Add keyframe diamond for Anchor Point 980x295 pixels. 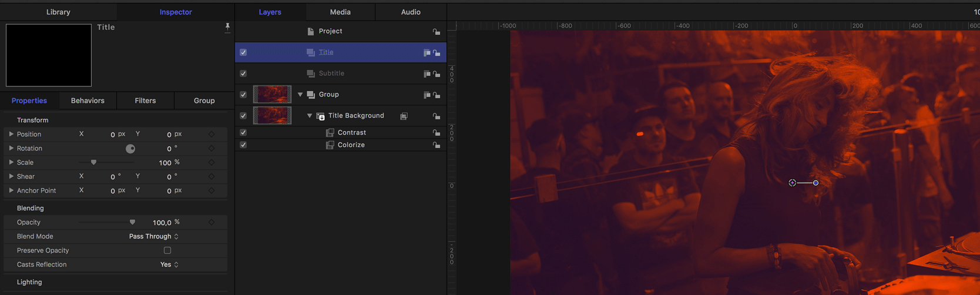coord(212,191)
